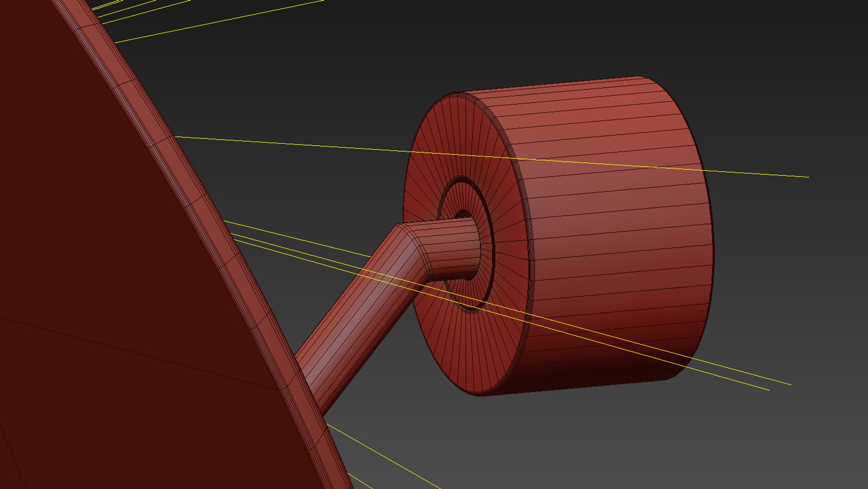Click the bent elbow of the pipe

[x=414, y=247]
